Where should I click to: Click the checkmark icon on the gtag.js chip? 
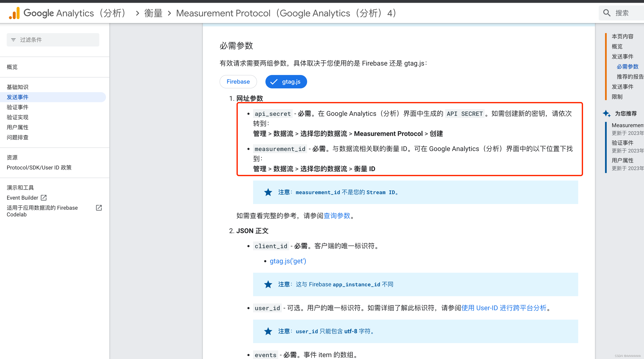click(x=274, y=82)
